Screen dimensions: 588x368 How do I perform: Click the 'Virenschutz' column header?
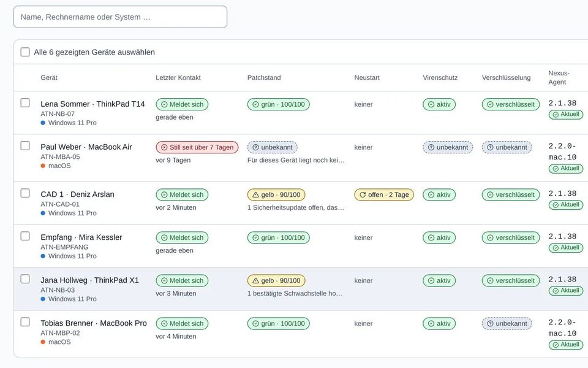(x=440, y=78)
